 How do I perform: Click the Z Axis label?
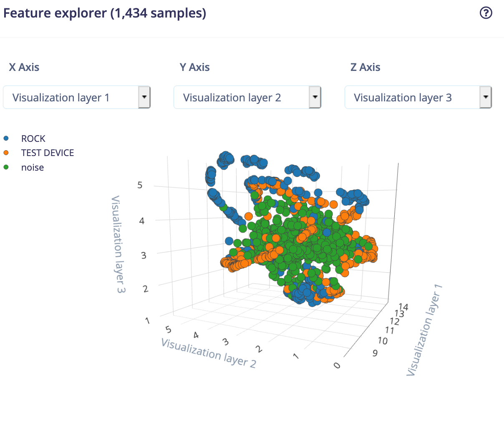click(365, 67)
